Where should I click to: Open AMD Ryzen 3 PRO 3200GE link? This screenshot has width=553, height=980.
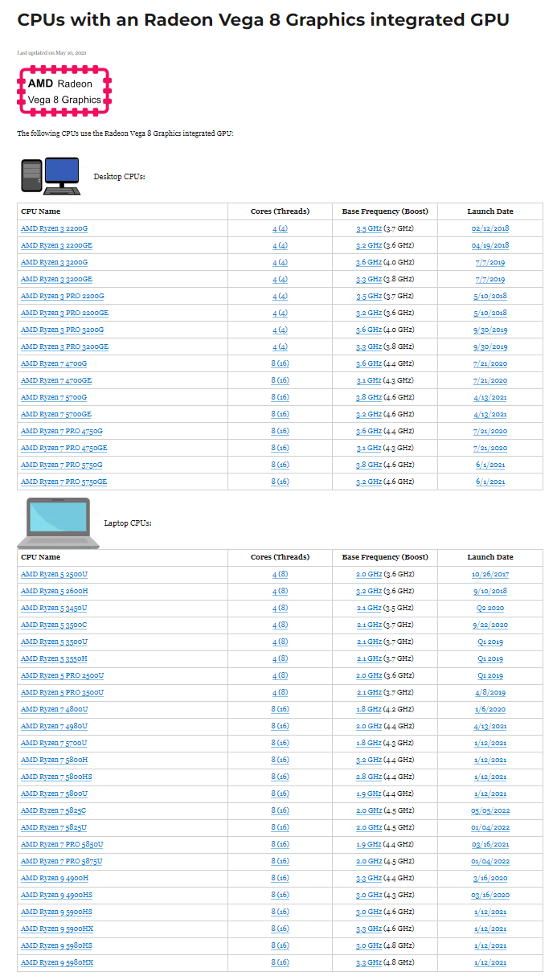click(64, 347)
